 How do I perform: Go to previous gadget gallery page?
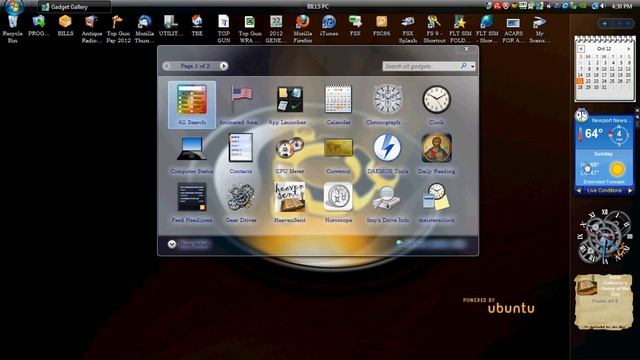coord(167,66)
